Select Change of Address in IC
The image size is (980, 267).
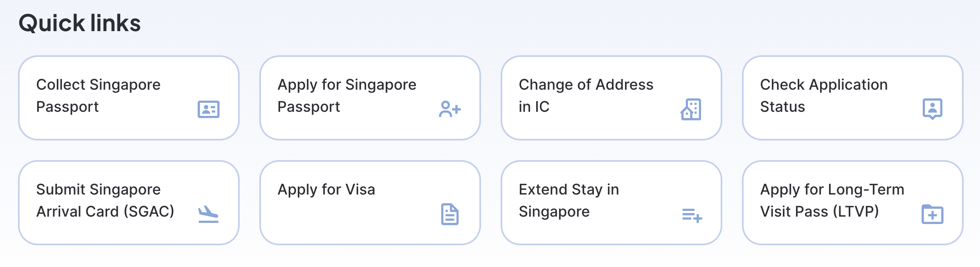(x=611, y=98)
